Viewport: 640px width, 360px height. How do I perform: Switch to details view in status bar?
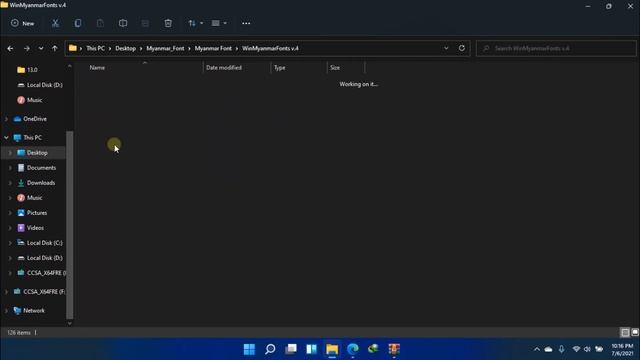point(625,333)
